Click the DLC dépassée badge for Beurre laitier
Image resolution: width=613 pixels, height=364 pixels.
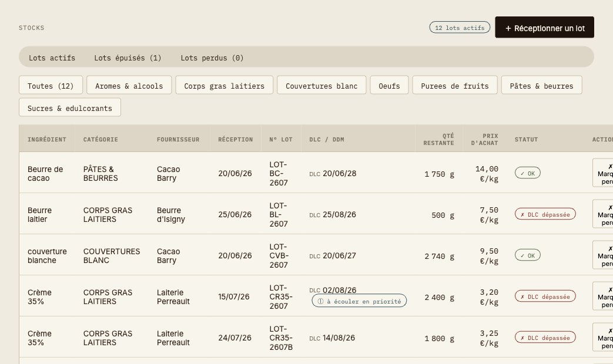(545, 214)
